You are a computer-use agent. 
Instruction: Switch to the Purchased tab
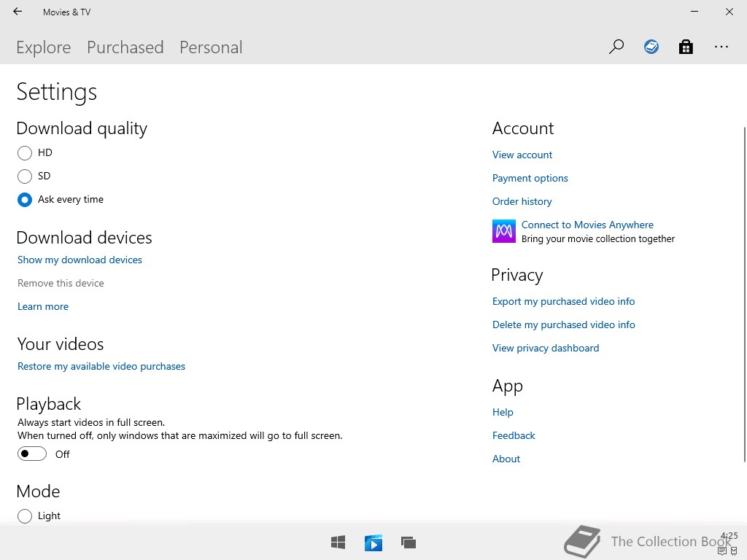coord(125,47)
